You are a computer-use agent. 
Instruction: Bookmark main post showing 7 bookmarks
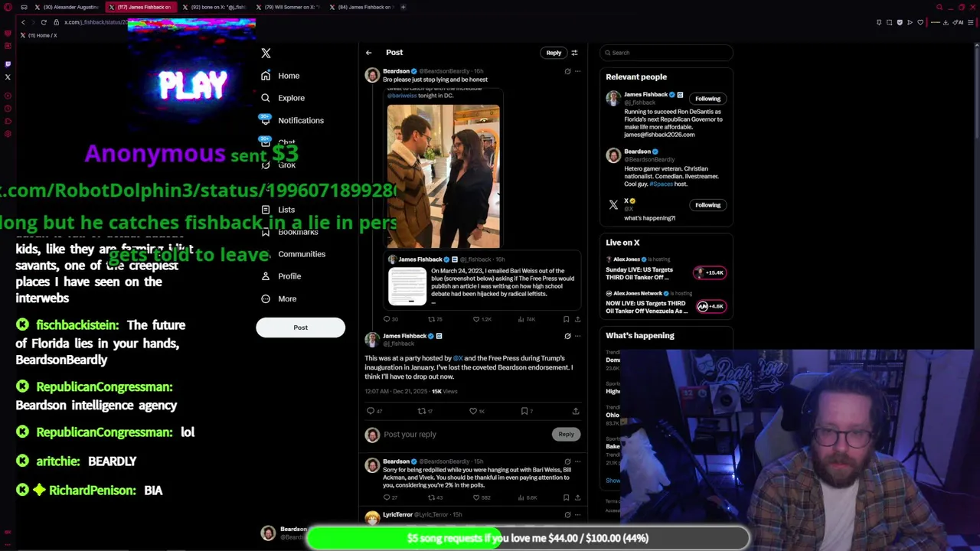click(x=527, y=411)
